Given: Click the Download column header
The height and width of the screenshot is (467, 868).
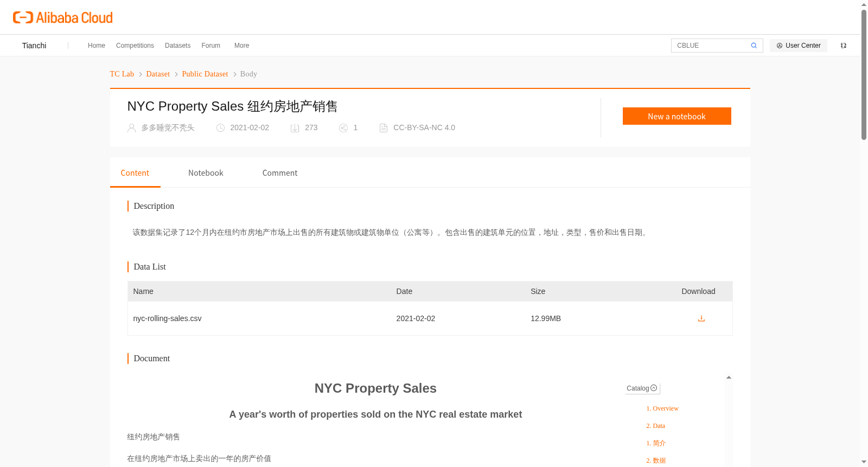Looking at the screenshot, I should tap(698, 291).
